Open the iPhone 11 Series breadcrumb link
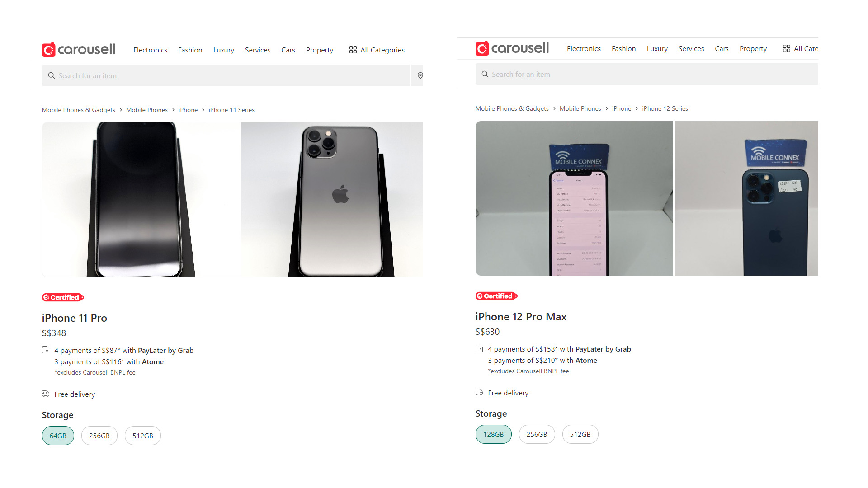Viewport: 868px width, 488px height. (x=231, y=110)
